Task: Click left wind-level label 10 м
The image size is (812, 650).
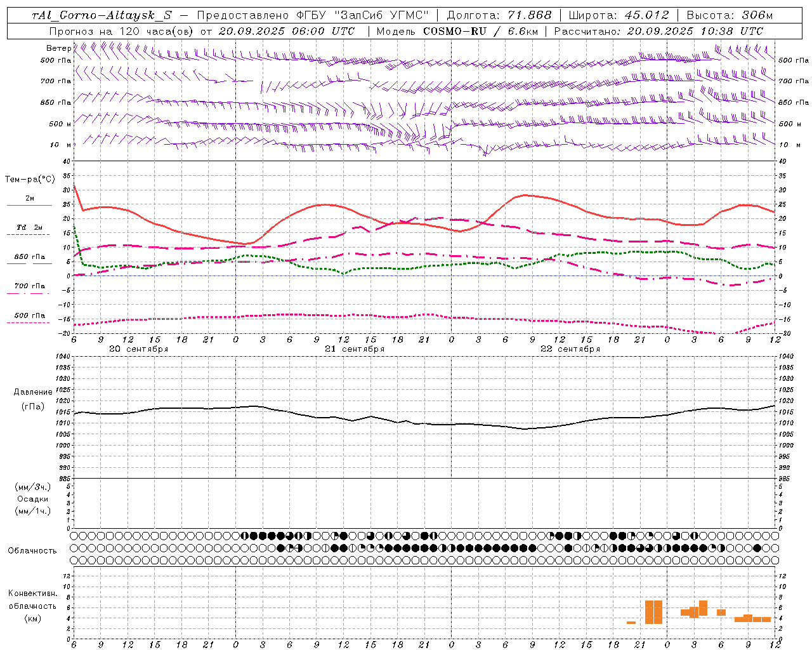Action: (x=60, y=145)
